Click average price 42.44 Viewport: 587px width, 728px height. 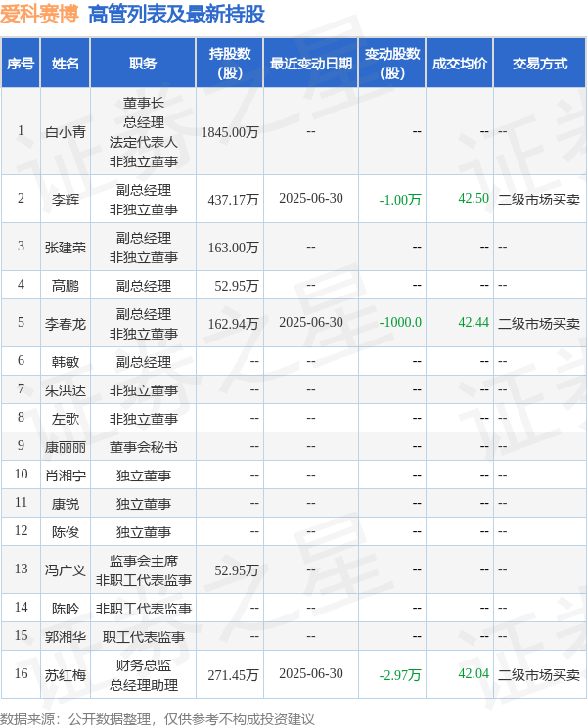474,322
